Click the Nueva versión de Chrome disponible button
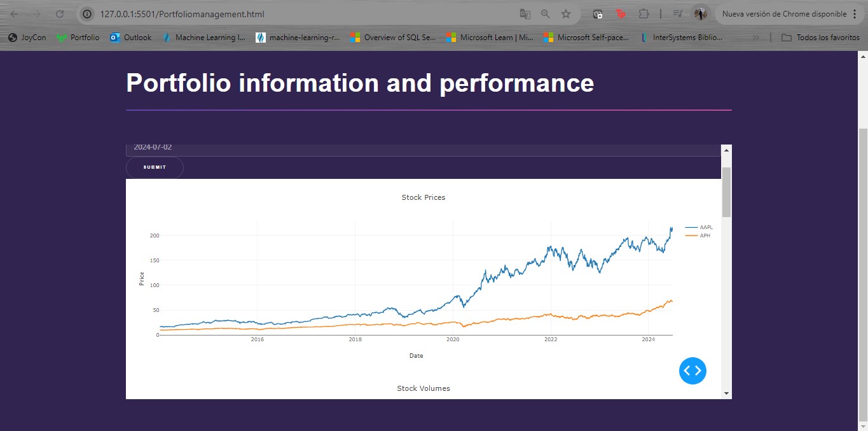The image size is (868, 431). tap(783, 14)
